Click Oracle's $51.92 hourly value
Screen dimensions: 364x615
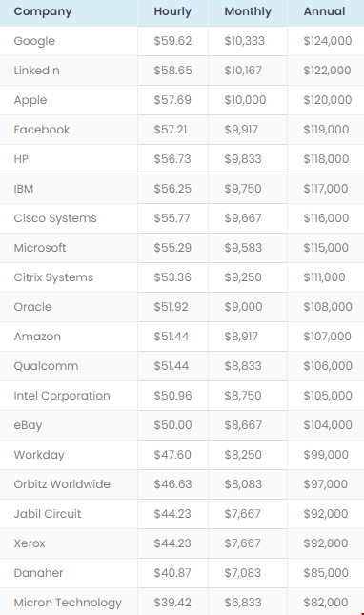click(x=171, y=307)
